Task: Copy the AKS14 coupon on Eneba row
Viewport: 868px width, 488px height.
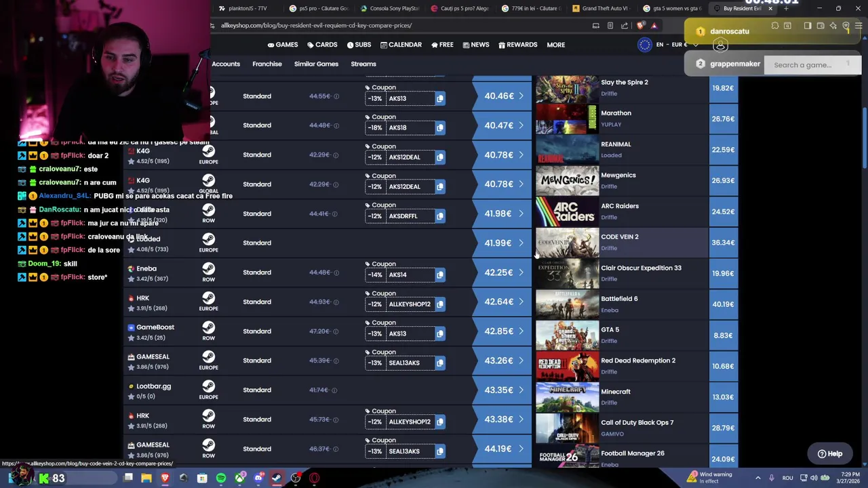Action: click(x=439, y=274)
